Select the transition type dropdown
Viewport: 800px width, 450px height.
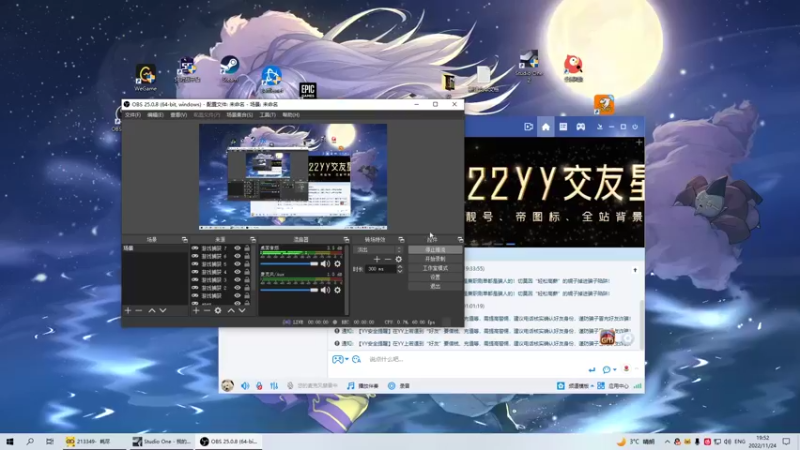pyautogui.click(x=379, y=249)
